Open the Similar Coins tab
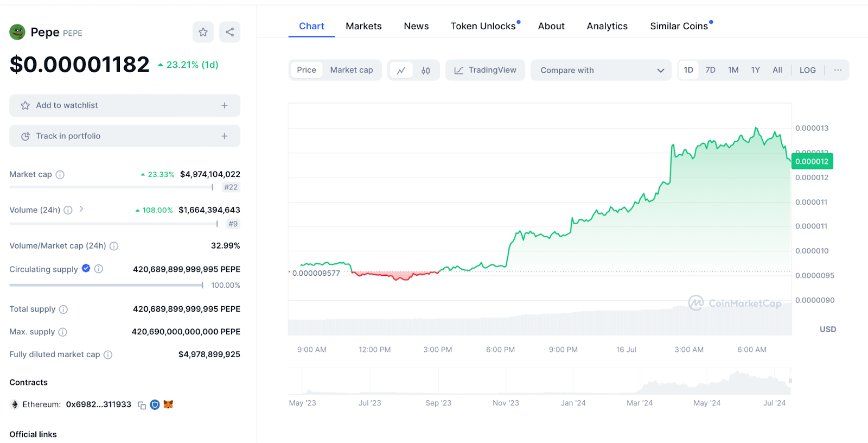The image size is (868, 443). [x=679, y=26]
